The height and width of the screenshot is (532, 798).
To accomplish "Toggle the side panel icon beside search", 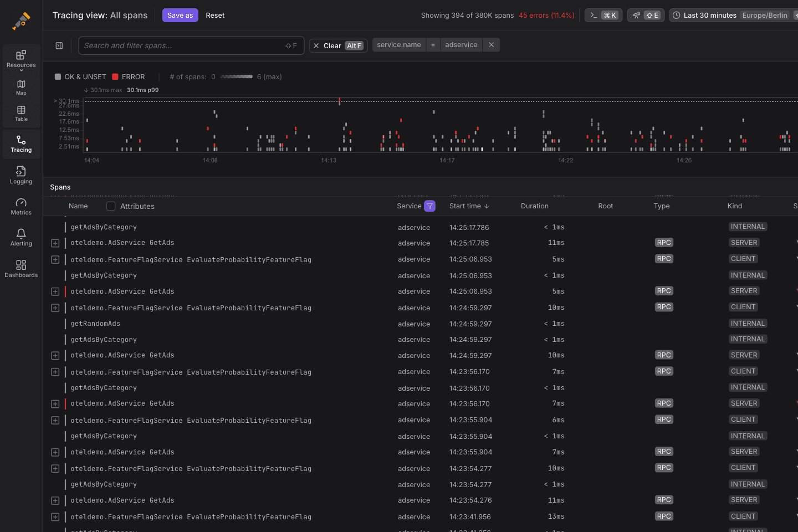I will coord(59,45).
